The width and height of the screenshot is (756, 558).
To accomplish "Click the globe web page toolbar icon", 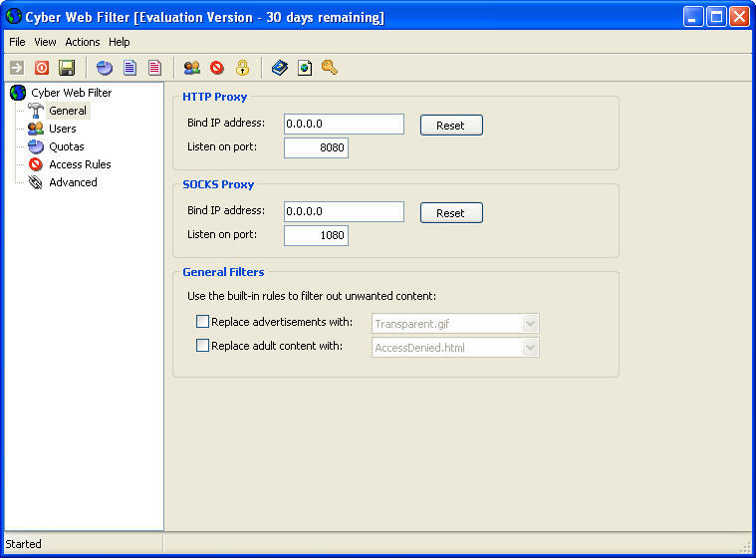I will tap(305, 68).
